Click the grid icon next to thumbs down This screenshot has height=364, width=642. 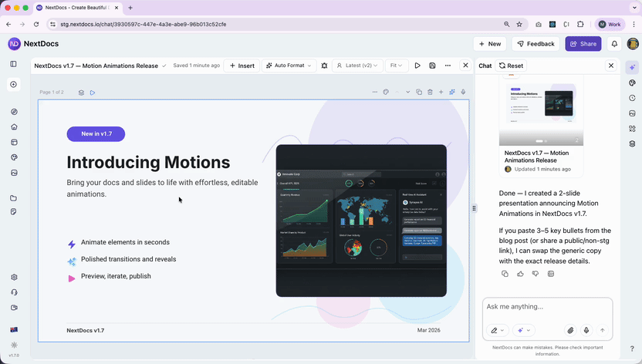pyautogui.click(x=551, y=274)
